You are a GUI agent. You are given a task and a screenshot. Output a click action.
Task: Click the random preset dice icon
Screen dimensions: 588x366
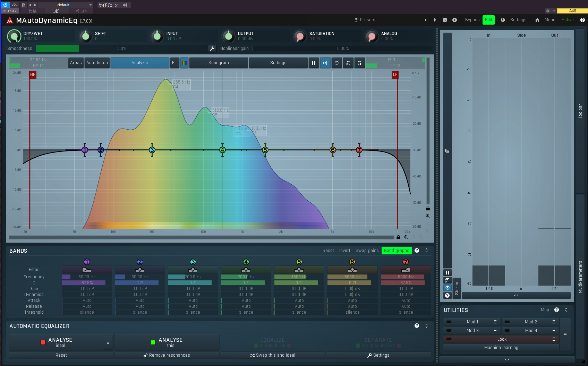tap(445, 20)
